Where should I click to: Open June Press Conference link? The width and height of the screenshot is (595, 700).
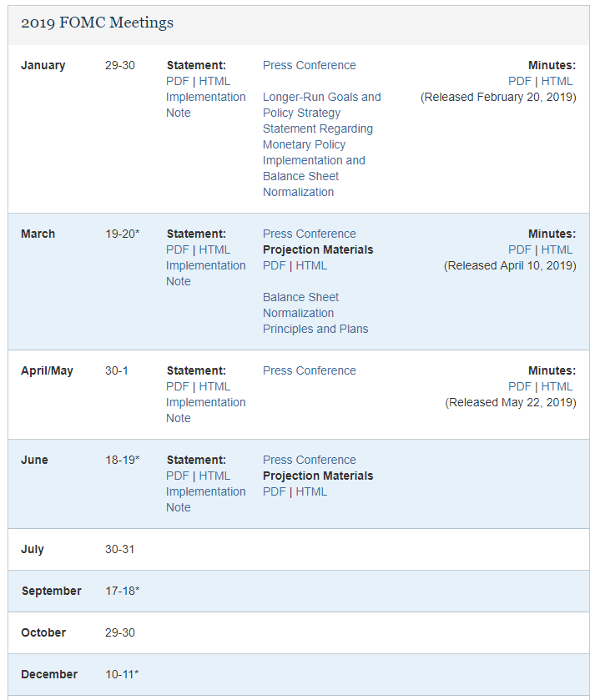309,460
